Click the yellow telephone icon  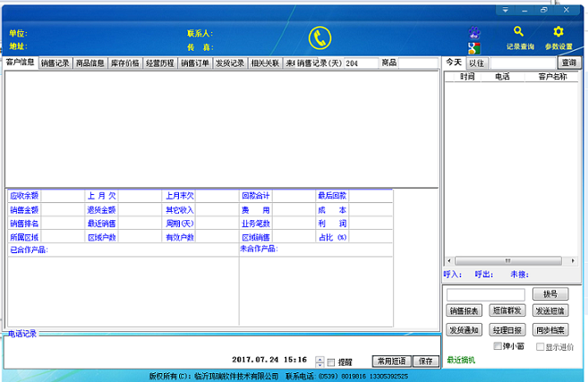(320, 38)
